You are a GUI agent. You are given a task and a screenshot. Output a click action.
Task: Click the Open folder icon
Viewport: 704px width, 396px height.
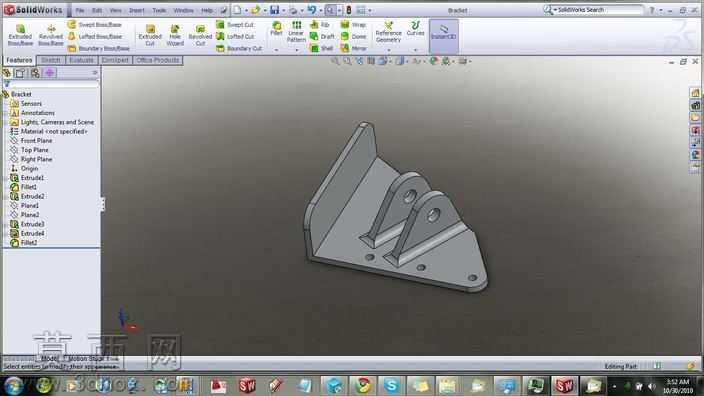[x=256, y=10]
